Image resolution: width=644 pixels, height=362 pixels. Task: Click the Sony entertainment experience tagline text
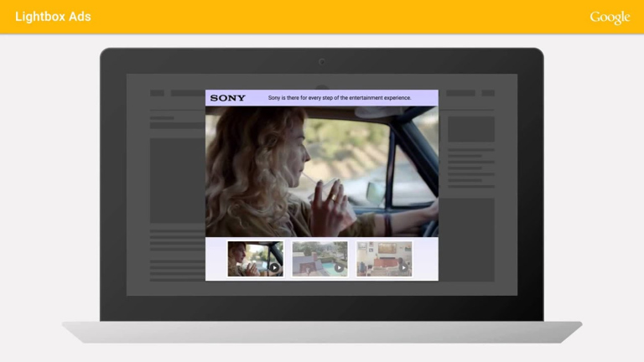click(x=340, y=98)
